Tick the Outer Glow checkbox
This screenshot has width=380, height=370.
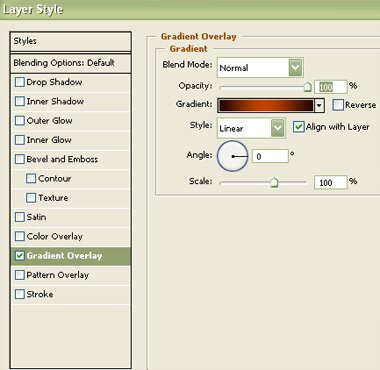(x=20, y=121)
